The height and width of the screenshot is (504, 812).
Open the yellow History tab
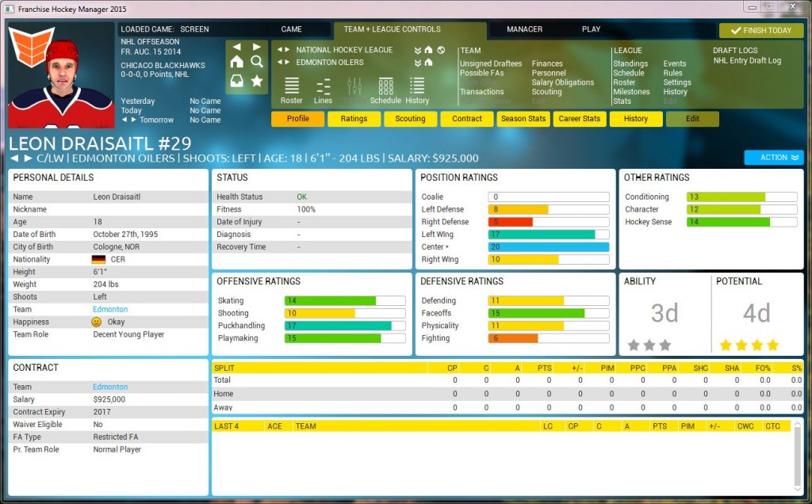coord(636,119)
